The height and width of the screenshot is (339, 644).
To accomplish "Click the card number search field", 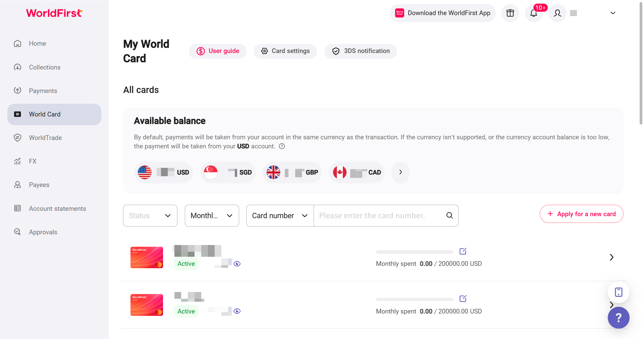I will pyautogui.click(x=379, y=215).
